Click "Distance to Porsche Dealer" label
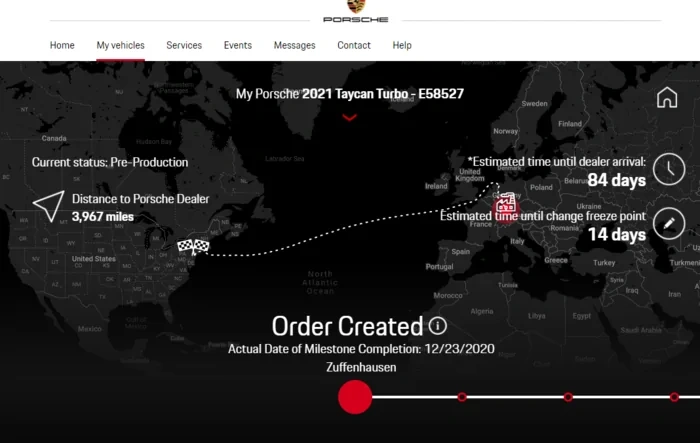This screenshot has width=700, height=443. point(140,199)
